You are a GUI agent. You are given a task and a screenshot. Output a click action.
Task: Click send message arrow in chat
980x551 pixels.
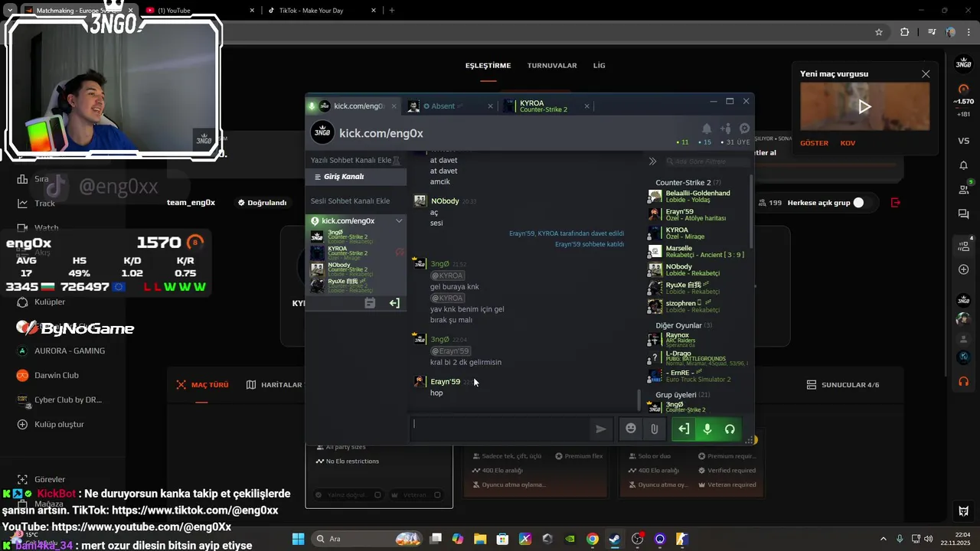[601, 429]
